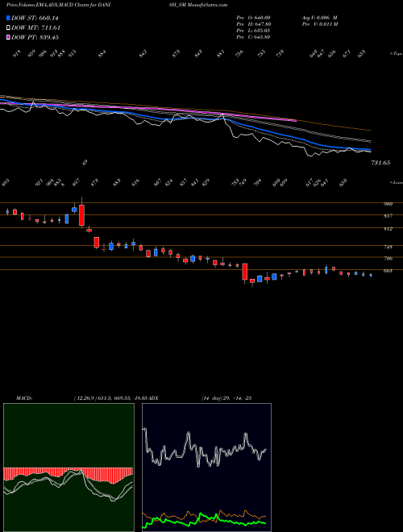Screen dimensions: 403x532
Task: Click the white DOW MT legend swatch
Action: pos(9,27)
